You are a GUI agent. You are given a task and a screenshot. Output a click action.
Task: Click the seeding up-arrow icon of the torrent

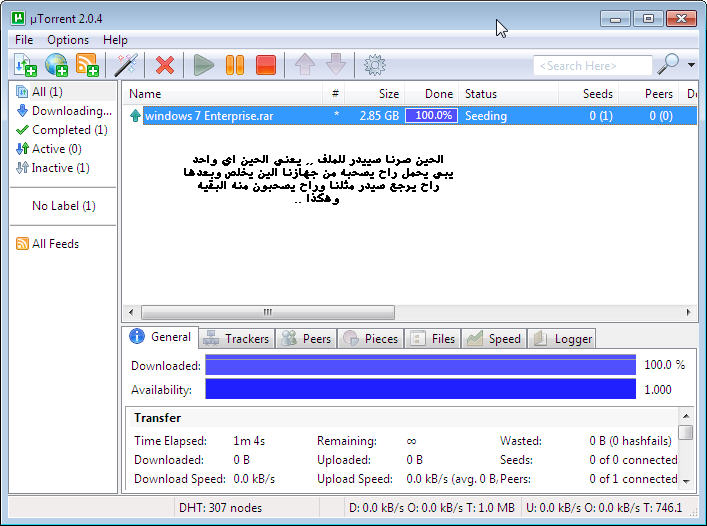[135, 116]
